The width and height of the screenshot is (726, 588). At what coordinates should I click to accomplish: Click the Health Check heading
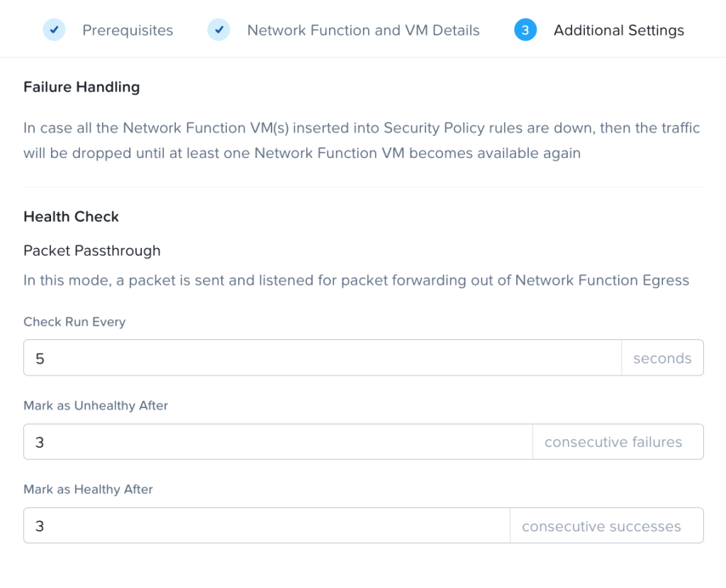click(x=71, y=217)
